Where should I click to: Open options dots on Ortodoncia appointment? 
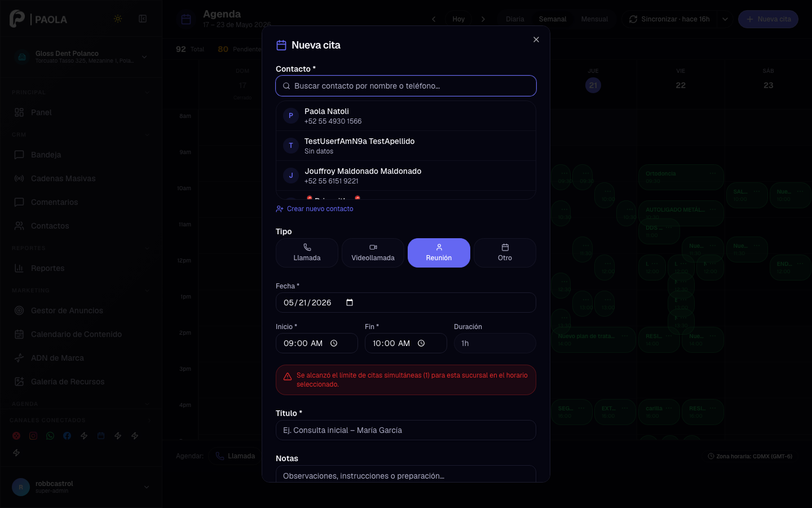point(713,174)
